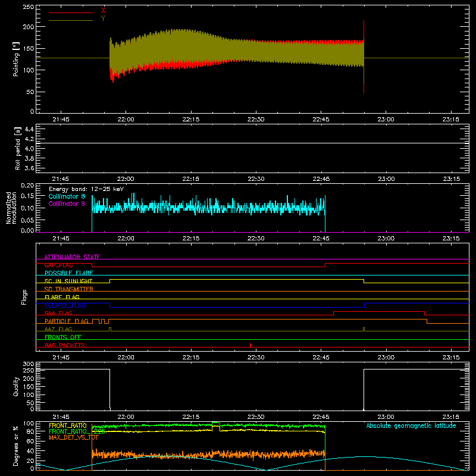The height and width of the screenshot is (476, 476).
Task: Click the 80 tick on the Degrees axis
Action: point(30,431)
